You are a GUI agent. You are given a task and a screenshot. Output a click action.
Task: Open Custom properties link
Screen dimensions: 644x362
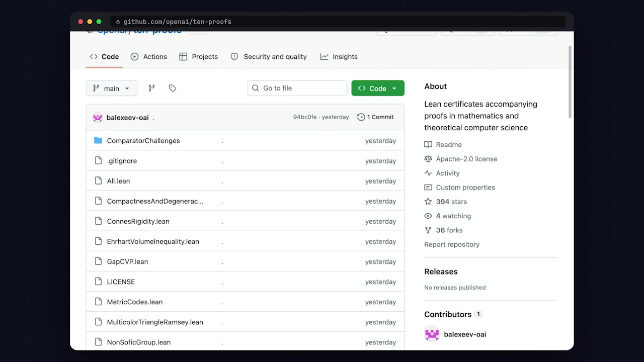click(465, 188)
